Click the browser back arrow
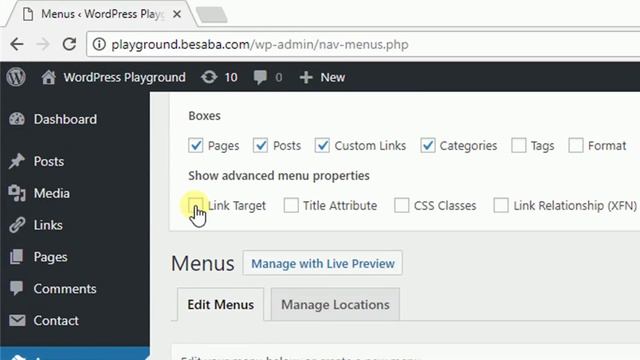Screen dimensions: 640x360 point(17,44)
